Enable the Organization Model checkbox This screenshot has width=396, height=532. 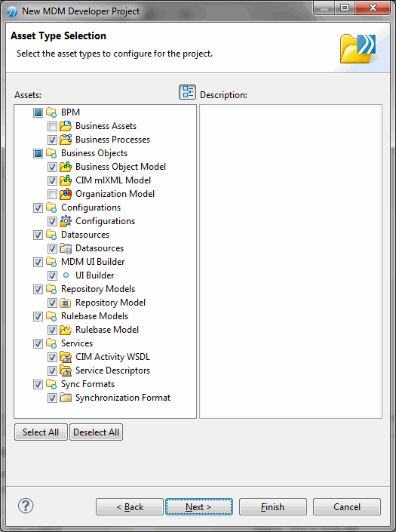click(x=52, y=194)
